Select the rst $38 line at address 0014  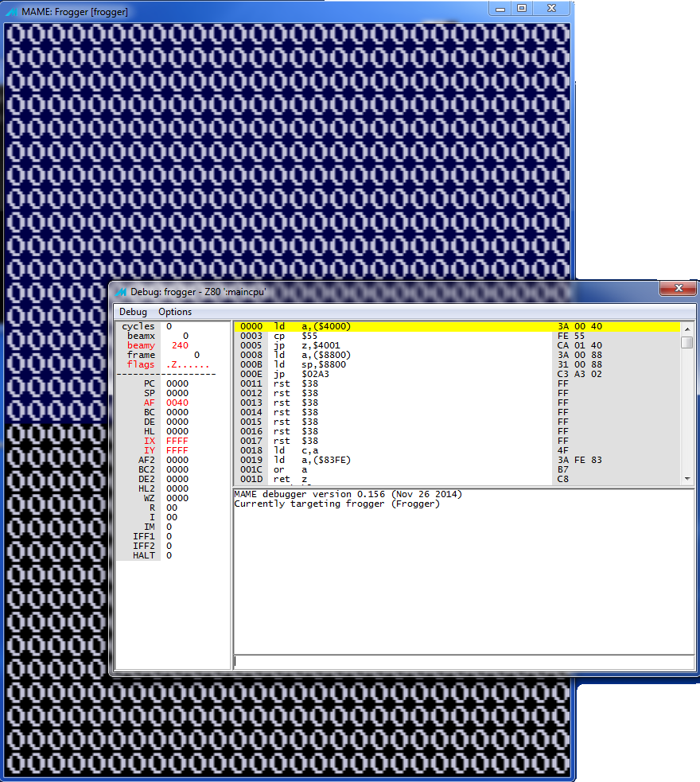click(x=457, y=412)
